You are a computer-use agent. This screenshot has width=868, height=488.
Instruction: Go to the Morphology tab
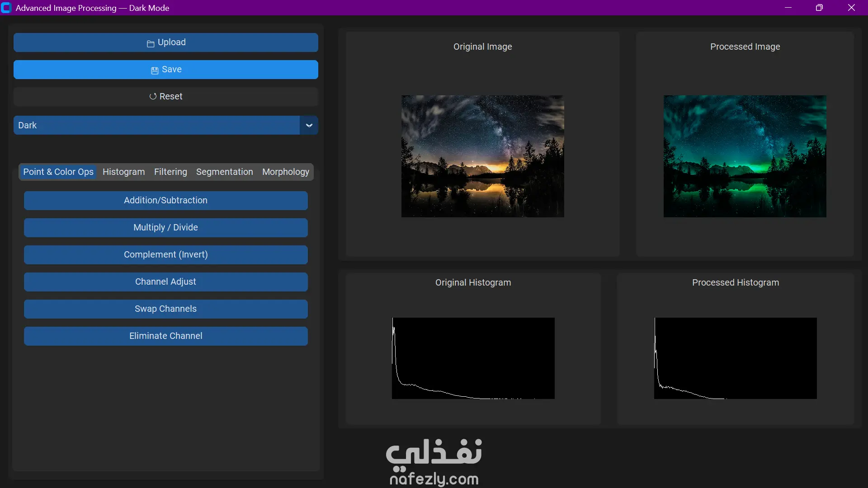click(285, 172)
